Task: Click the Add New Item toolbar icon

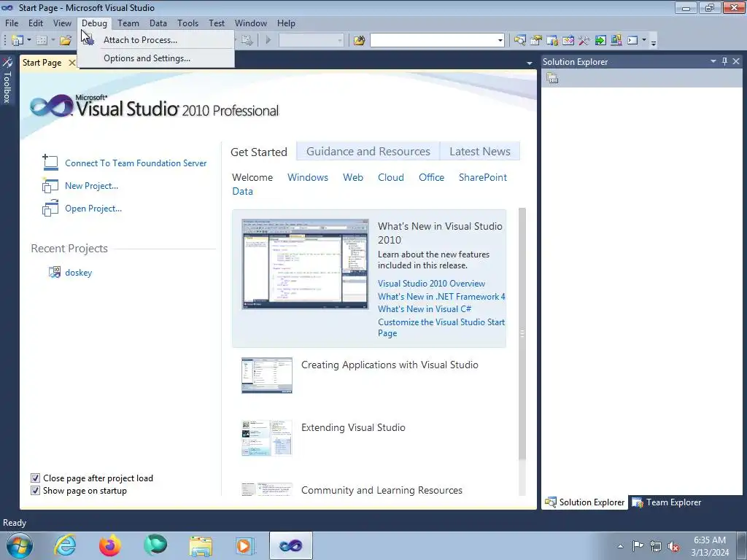Action: (x=42, y=41)
